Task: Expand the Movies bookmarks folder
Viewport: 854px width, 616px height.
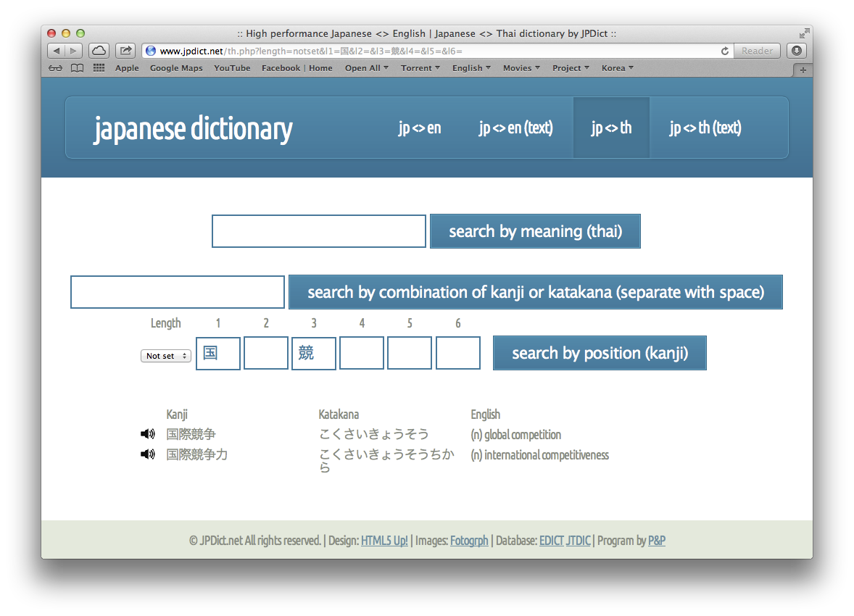Action: 521,68
